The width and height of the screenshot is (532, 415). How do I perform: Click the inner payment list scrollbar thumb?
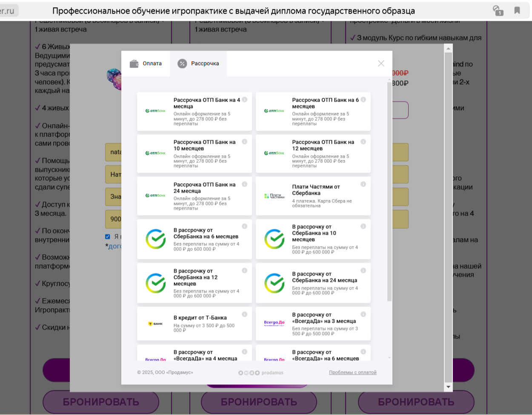389,191
